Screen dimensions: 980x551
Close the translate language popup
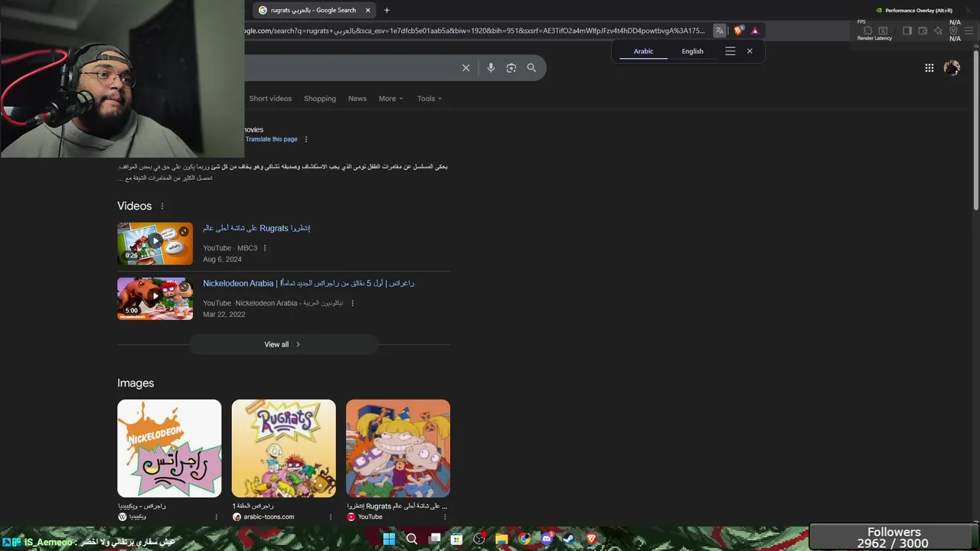(750, 51)
